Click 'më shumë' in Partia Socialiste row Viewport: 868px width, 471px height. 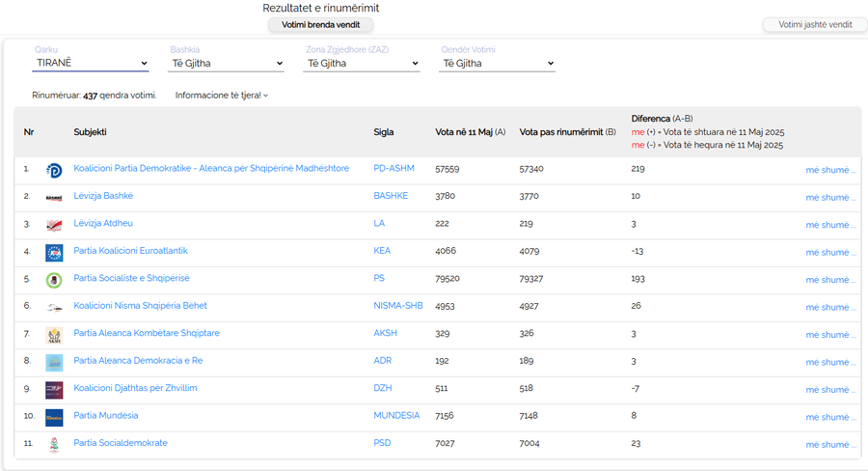coord(831,280)
